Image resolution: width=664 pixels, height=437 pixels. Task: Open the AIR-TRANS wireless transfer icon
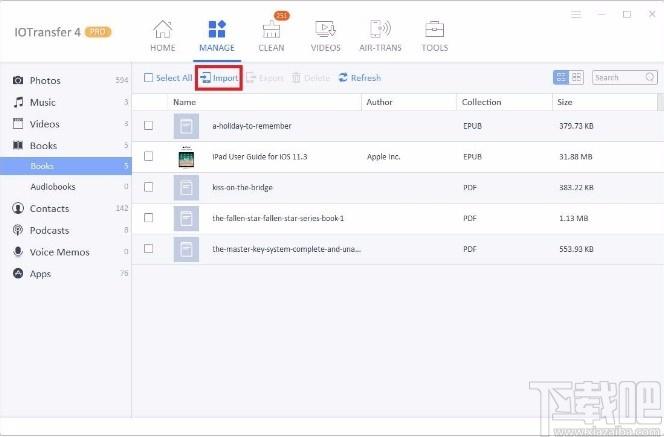tap(380, 29)
